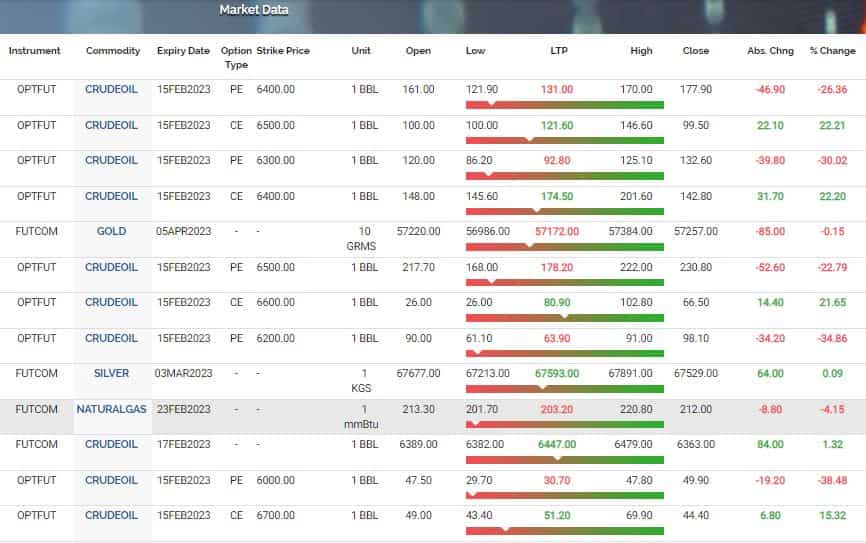Open the NATURALGAS commodity link
The height and width of the screenshot is (543, 866).
[111, 409]
